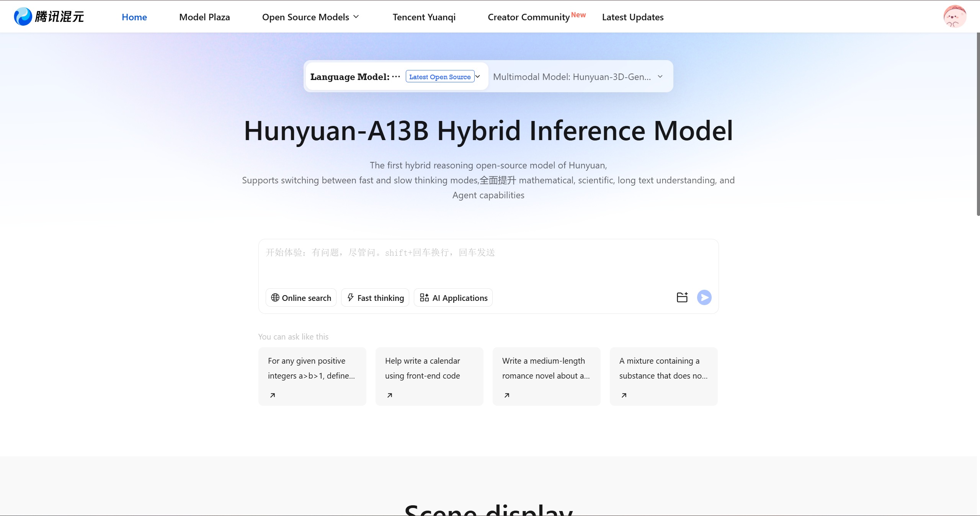Click the send message arrow button
This screenshot has height=516, width=980.
(x=704, y=297)
